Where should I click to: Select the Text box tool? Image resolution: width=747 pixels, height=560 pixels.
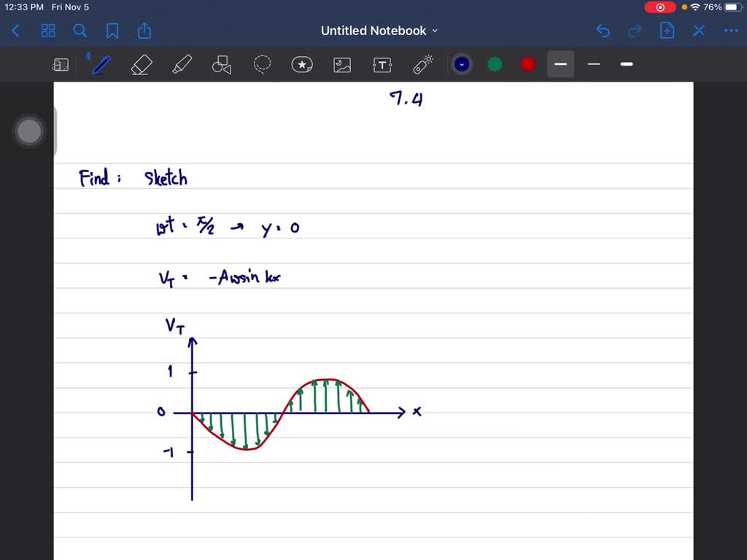coord(382,64)
